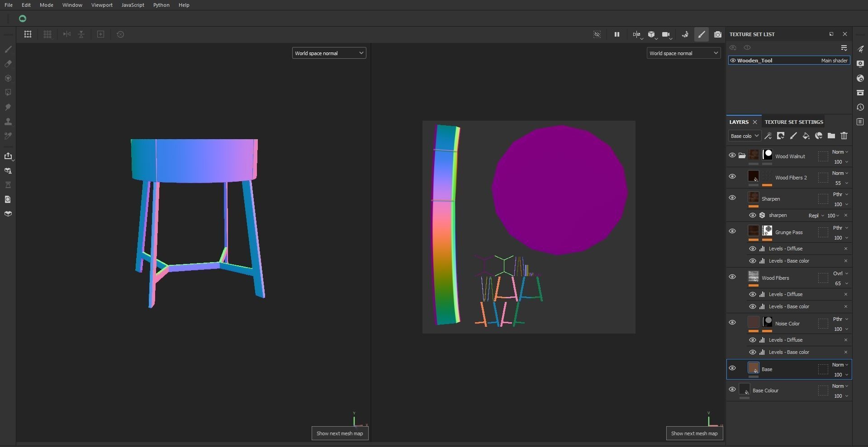Add a new fill layer
This screenshot has height=447, width=868.
click(806, 136)
